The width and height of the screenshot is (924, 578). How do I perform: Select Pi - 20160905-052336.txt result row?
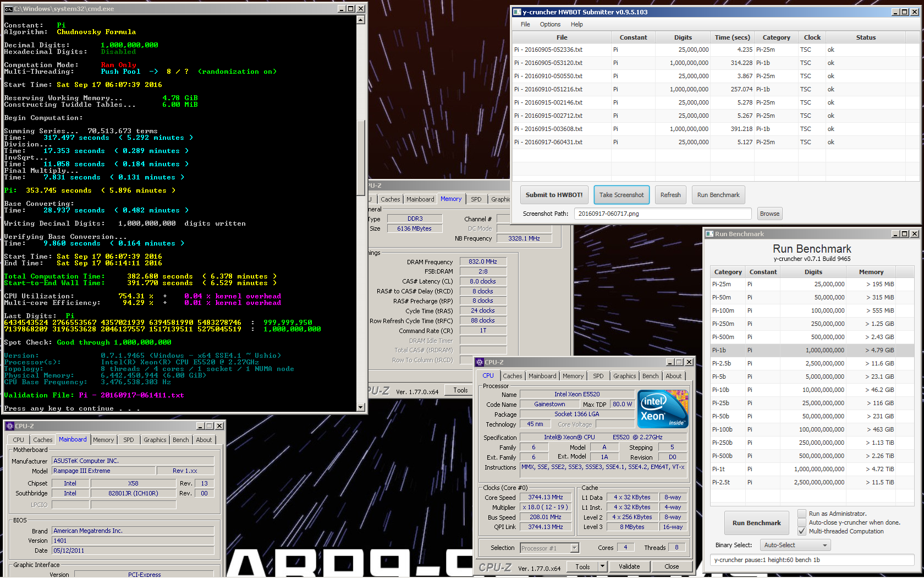716,50
